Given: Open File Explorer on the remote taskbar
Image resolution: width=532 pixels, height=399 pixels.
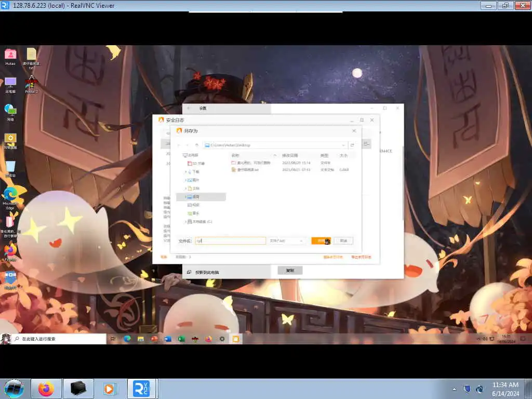Looking at the screenshot, I should (141, 339).
